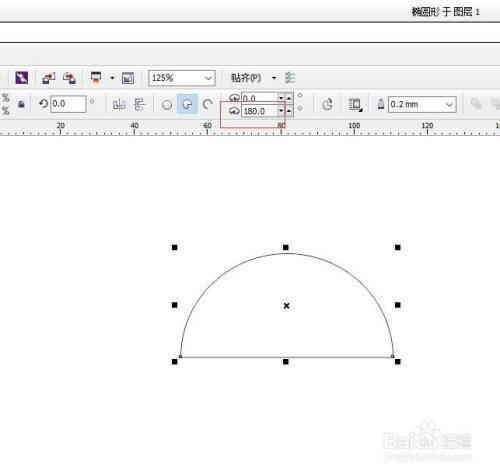The image size is (500, 474).
Task: Open the arrow next to 贴齐(P)
Action: (x=274, y=78)
